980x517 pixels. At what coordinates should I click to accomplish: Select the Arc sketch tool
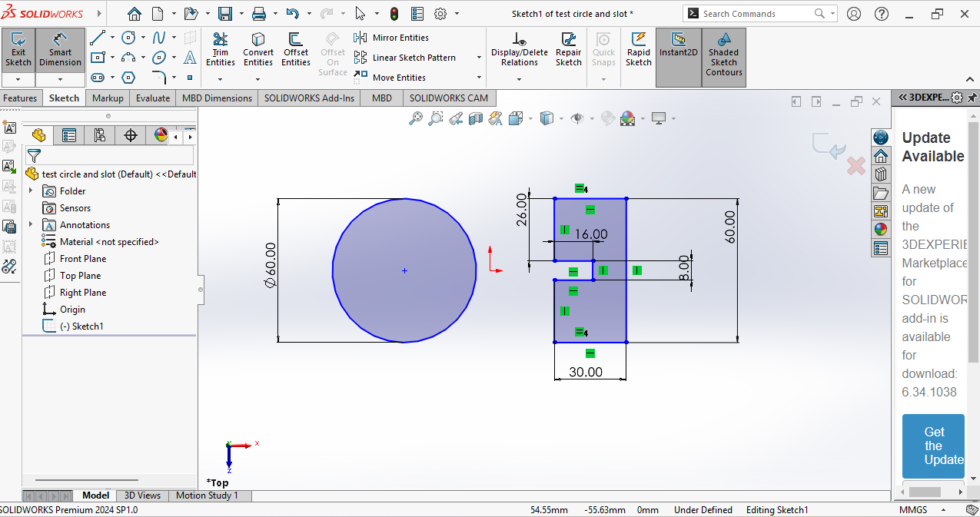[x=128, y=58]
